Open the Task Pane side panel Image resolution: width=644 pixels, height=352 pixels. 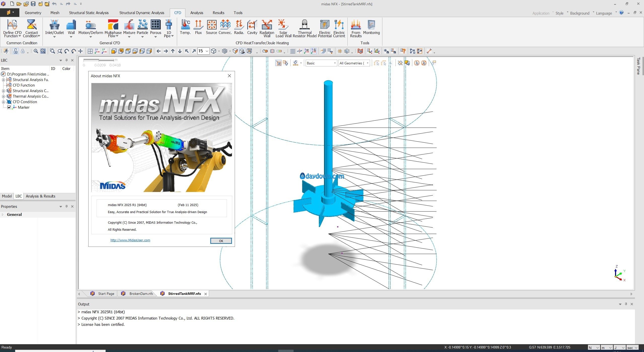point(638,66)
